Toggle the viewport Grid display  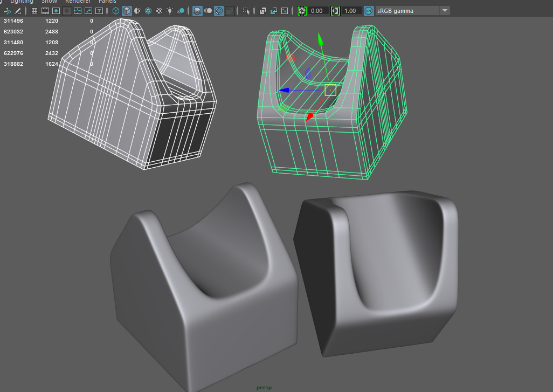34,11
